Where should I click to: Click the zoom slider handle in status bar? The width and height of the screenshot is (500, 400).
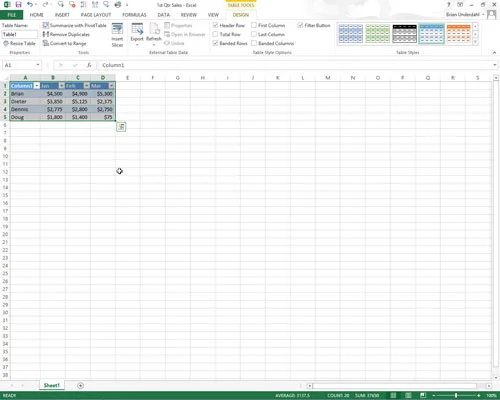pos(456,395)
